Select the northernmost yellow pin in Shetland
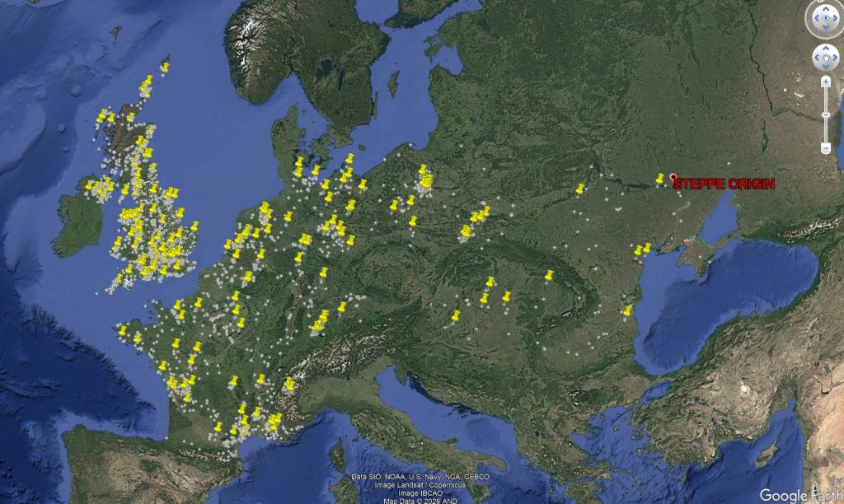The width and height of the screenshot is (844, 504). point(165,68)
